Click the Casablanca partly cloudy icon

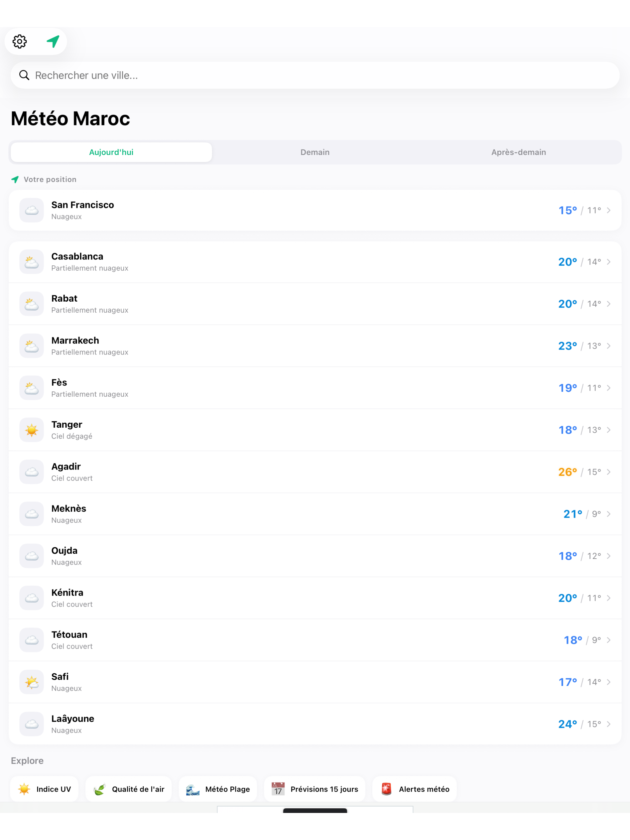click(32, 262)
